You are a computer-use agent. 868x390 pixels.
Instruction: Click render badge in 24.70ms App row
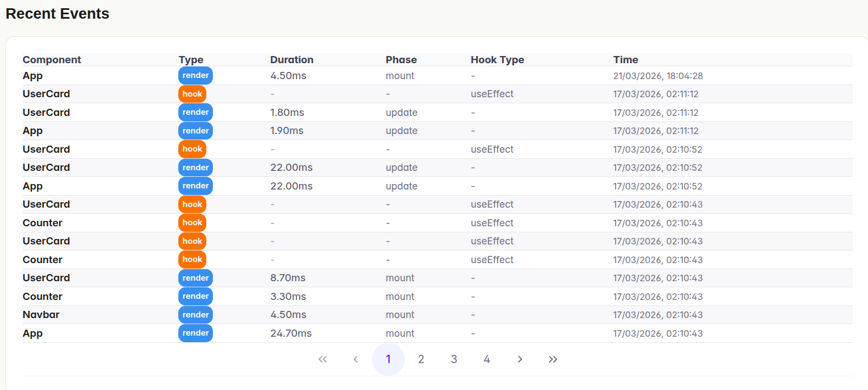pos(195,333)
